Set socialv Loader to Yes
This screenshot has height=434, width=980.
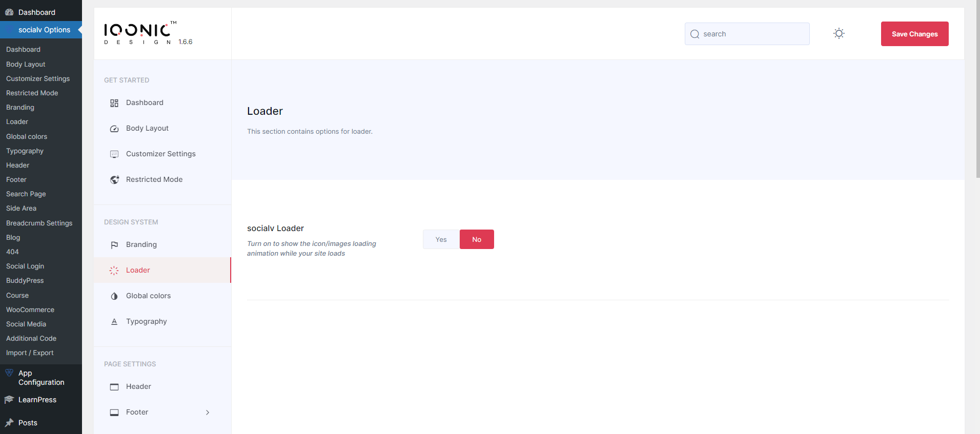click(441, 239)
